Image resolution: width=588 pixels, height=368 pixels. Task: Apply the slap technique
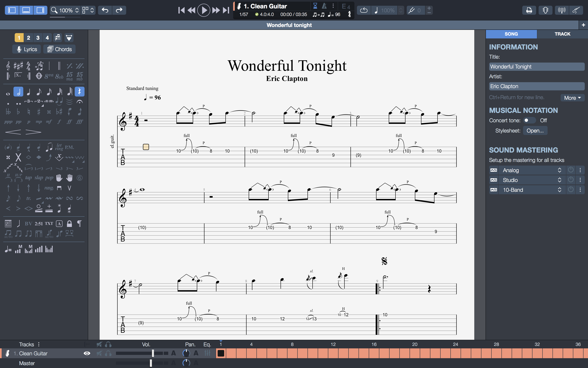click(x=39, y=178)
